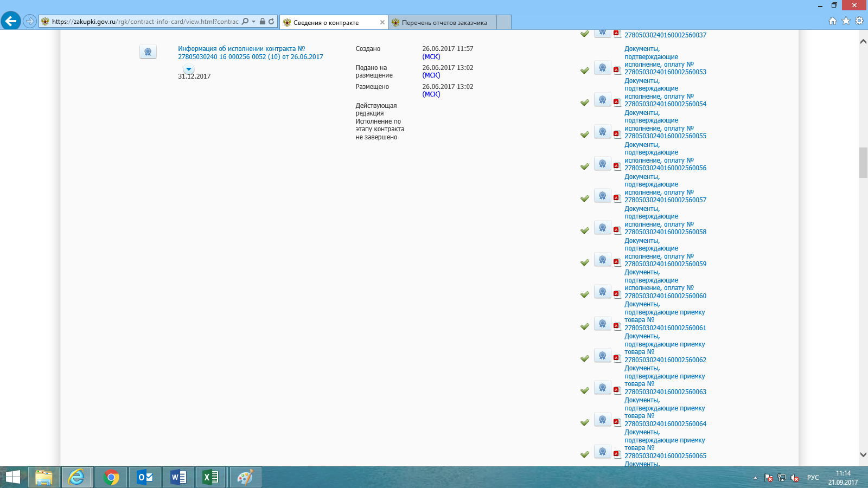
Task: Click the signature icon beside document 27805030240160002560058
Action: coord(602,228)
